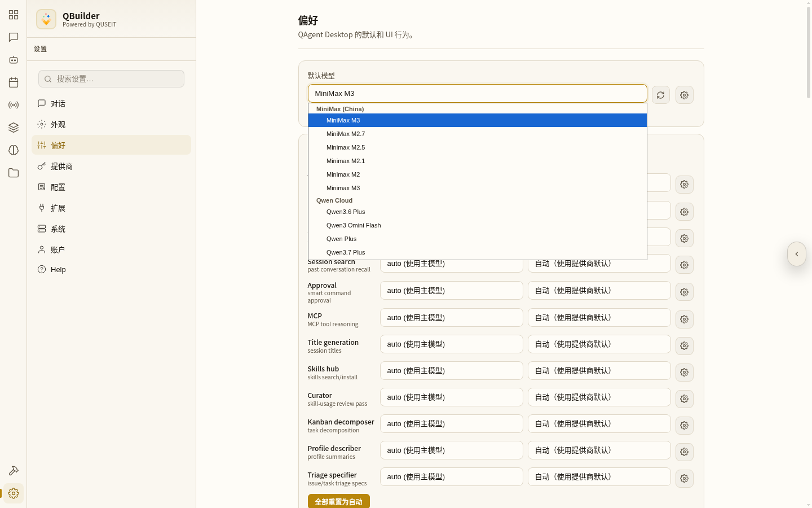Expand the right side panel chevron
This screenshot has height=508, width=812.
pos(797,254)
